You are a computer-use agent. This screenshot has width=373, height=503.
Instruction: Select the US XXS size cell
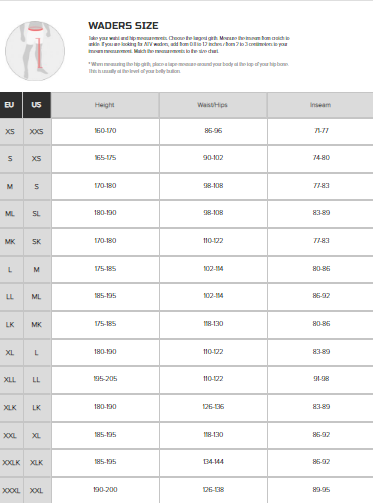[37, 132]
